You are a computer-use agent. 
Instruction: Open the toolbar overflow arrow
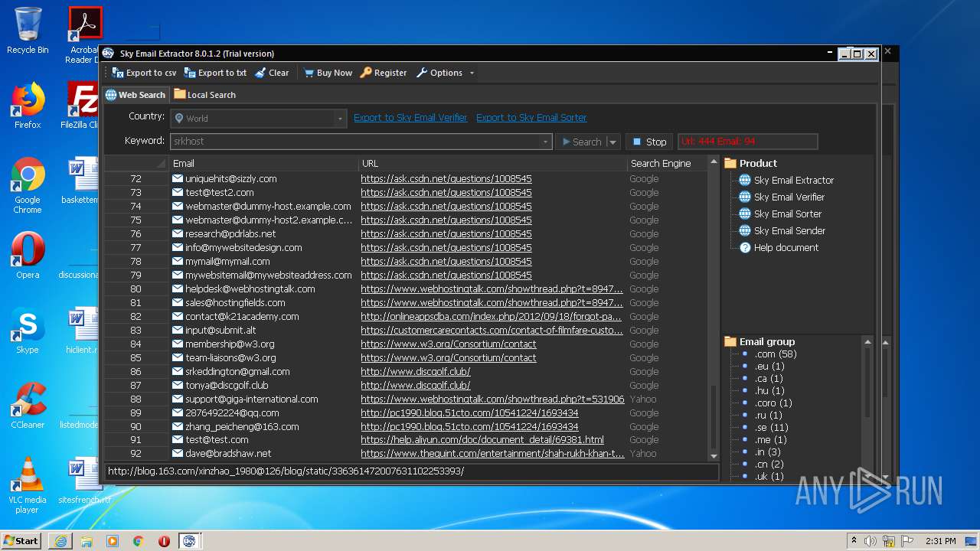tap(472, 73)
